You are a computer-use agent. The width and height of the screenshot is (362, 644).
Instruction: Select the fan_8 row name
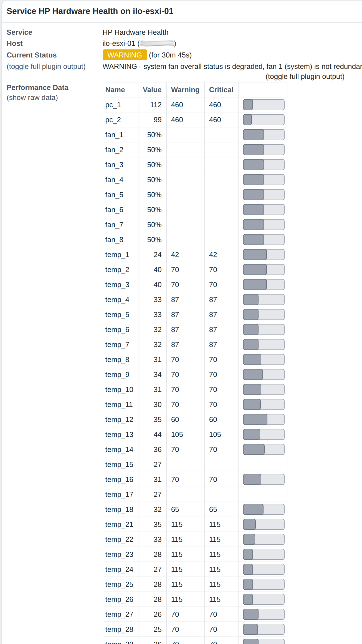pos(114,240)
